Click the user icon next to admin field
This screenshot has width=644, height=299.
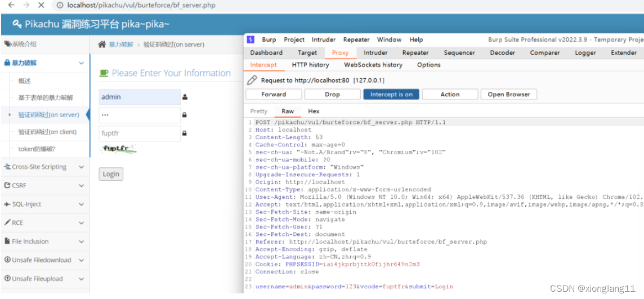click(185, 97)
